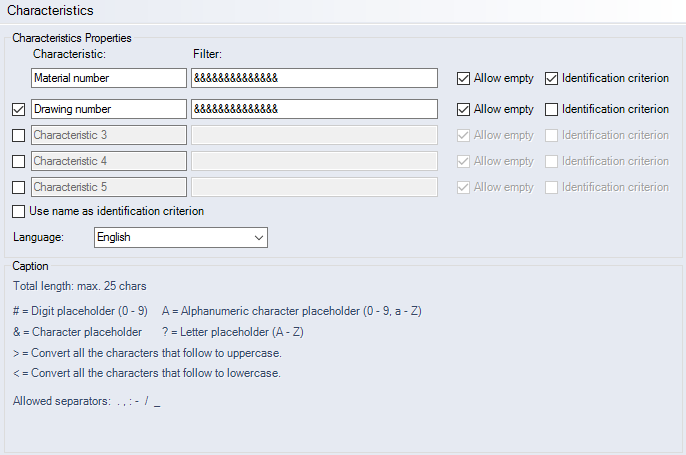Click the Characteristic 3 filter field
This screenshot has width=686, height=455.
pyautogui.click(x=314, y=135)
